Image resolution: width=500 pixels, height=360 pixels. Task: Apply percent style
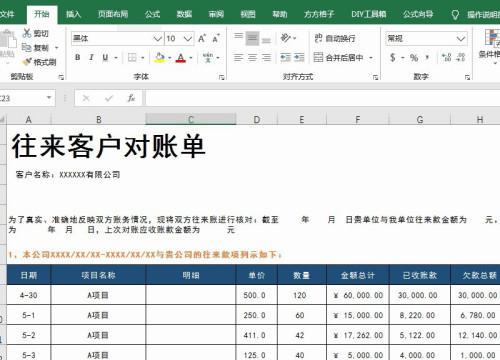pos(414,58)
